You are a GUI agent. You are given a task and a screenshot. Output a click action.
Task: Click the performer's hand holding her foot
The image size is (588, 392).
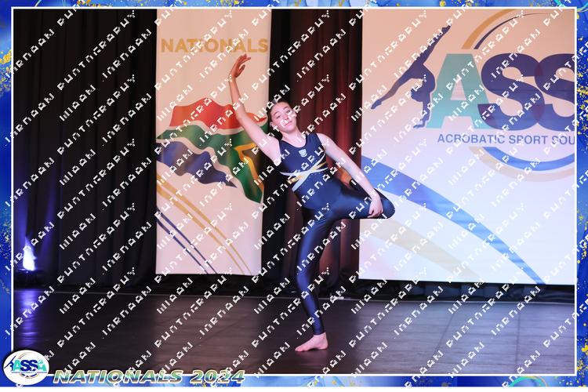point(378,207)
